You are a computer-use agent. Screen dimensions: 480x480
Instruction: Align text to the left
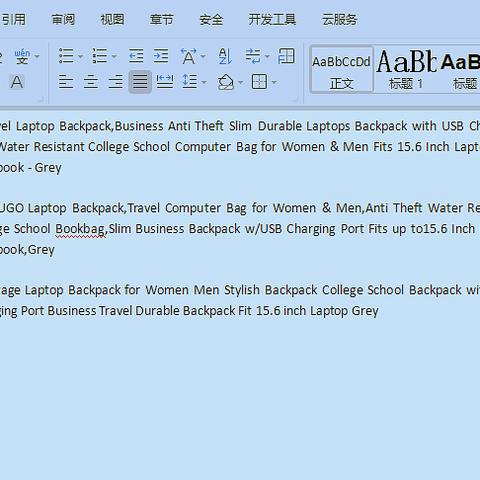[x=66, y=82]
